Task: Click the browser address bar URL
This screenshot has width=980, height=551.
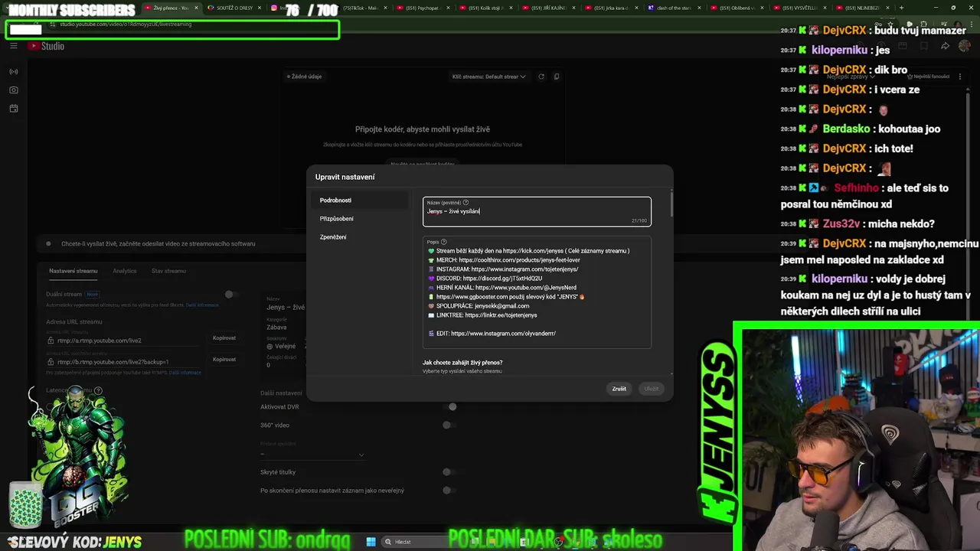Action: pyautogui.click(x=126, y=24)
